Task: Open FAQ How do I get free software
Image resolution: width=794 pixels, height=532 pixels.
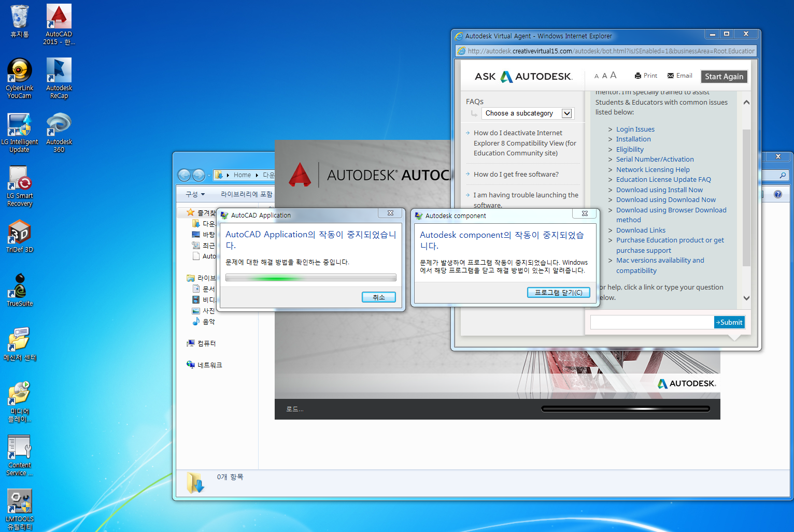Action: pyautogui.click(x=516, y=175)
